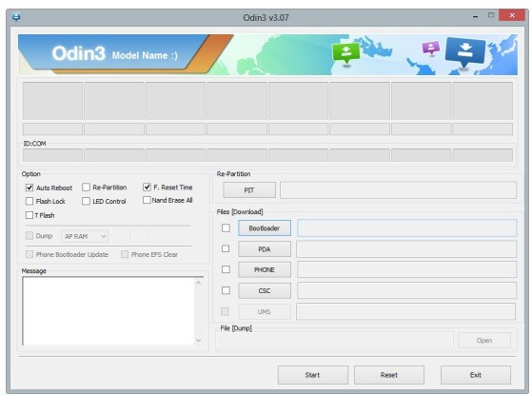Viewport: 532px width, 395px height.
Task: Click the Odin3 app icon in title bar
Action: (16, 17)
